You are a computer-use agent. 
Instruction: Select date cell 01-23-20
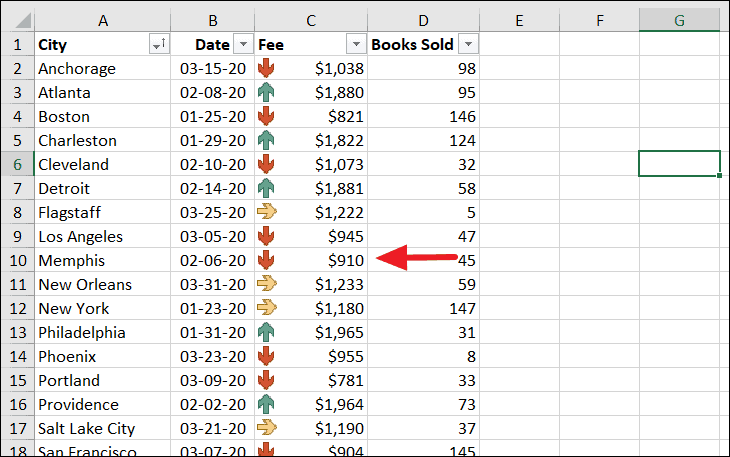(x=213, y=309)
